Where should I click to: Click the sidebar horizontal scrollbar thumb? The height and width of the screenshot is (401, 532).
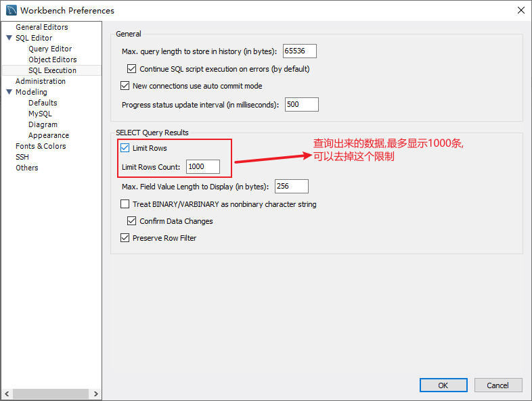coord(51,394)
